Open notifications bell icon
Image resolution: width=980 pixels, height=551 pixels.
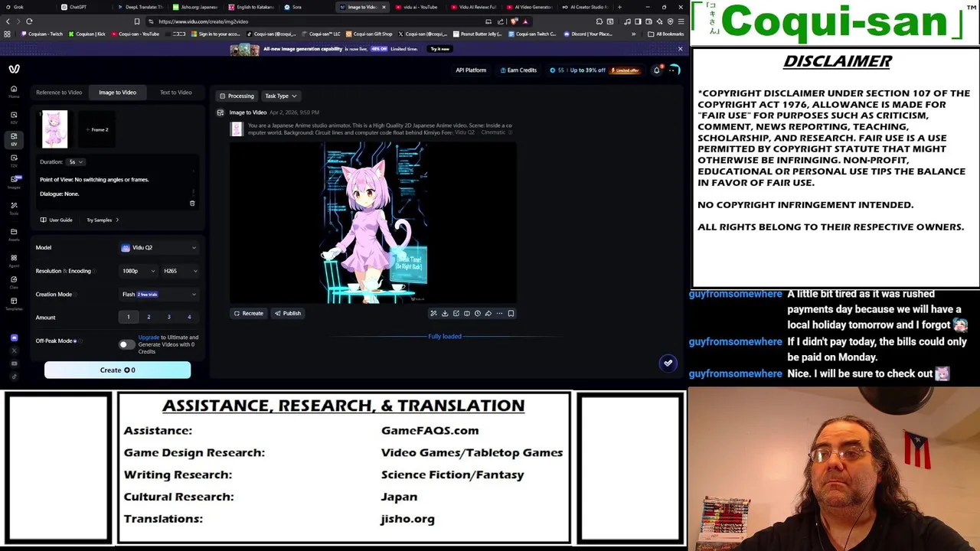[x=656, y=70]
